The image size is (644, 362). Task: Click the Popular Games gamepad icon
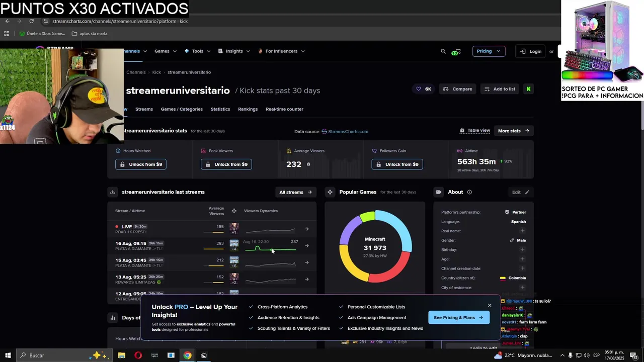pos(330,192)
